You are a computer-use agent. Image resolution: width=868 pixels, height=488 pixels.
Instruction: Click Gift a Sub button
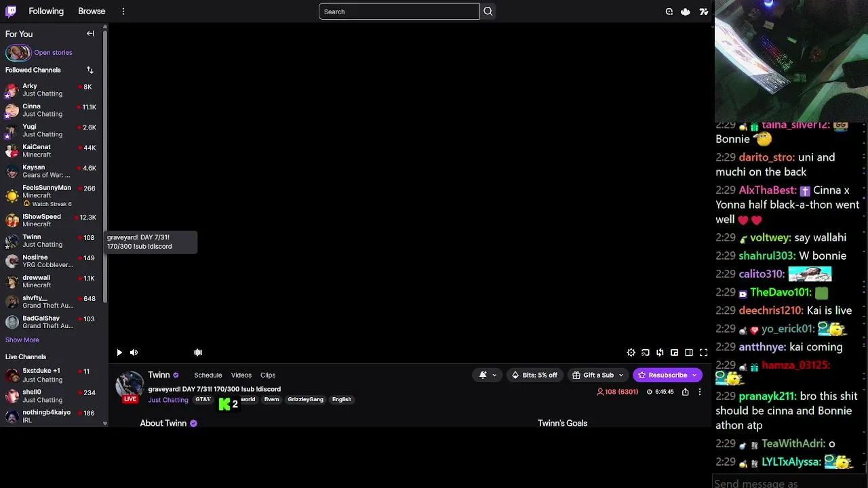(x=593, y=375)
